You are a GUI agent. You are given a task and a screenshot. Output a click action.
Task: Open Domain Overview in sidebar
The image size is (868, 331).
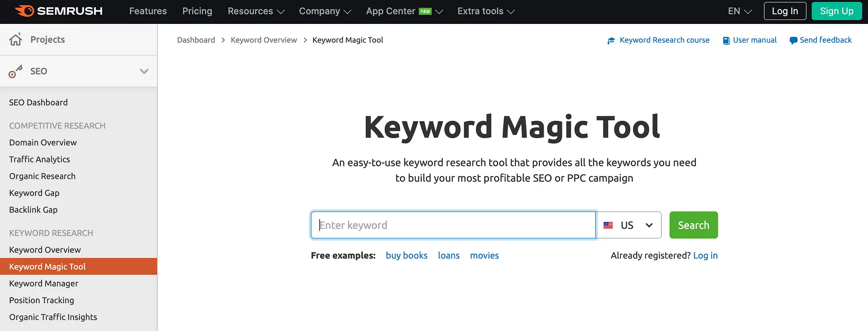click(x=43, y=142)
